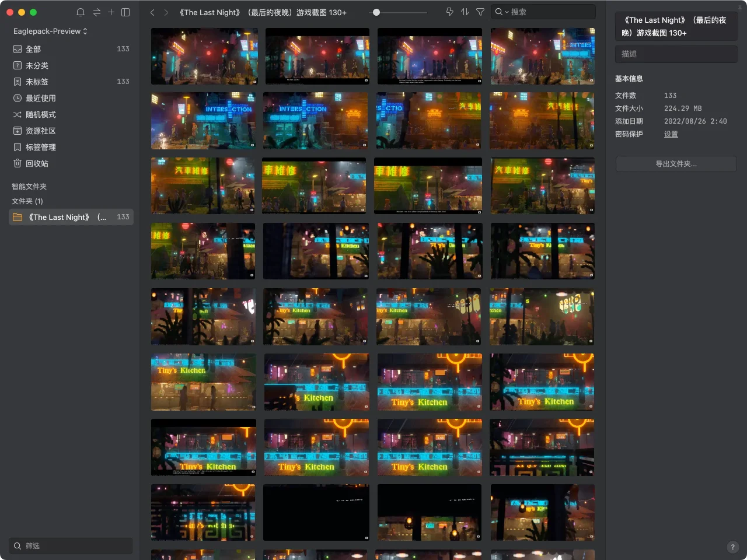Select 未标签 in the sidebar
The width and height of the screenshot is (747, 560).
click(71, 82)
